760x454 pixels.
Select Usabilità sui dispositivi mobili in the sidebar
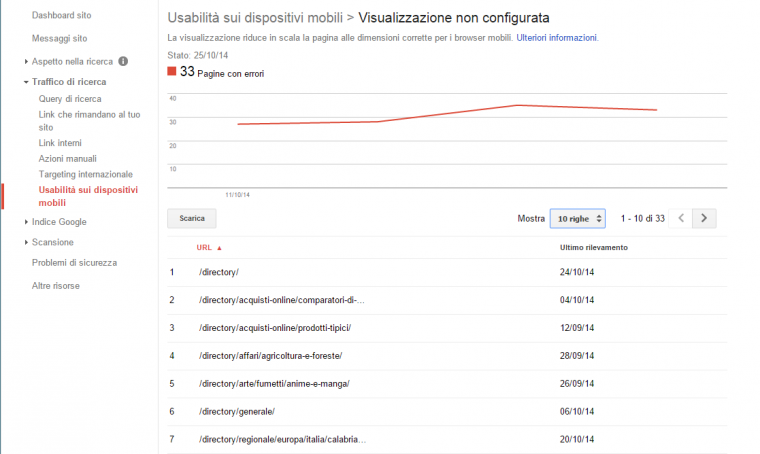click(88, 196)
